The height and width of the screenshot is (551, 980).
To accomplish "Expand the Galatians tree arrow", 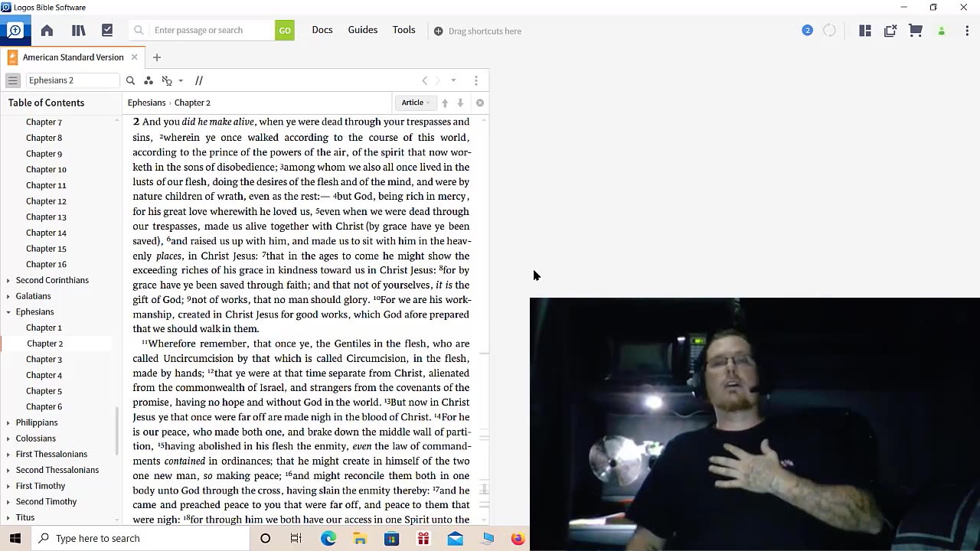I will pyautogui.click(x=8, y=296).
